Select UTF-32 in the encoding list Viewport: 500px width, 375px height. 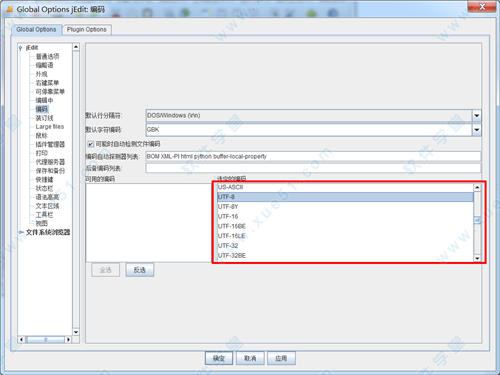pos(345,246)
